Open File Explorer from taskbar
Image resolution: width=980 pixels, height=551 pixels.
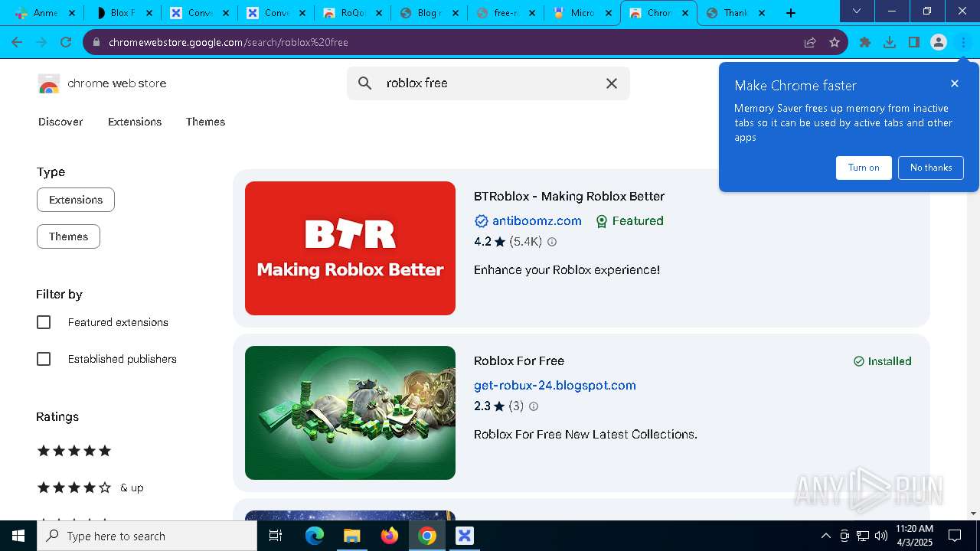point(351,536)
